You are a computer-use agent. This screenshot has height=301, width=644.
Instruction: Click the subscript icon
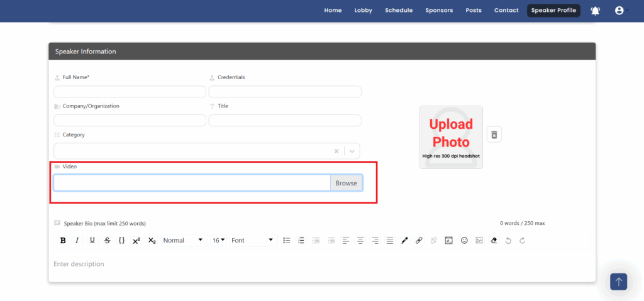tap(152, 241)
